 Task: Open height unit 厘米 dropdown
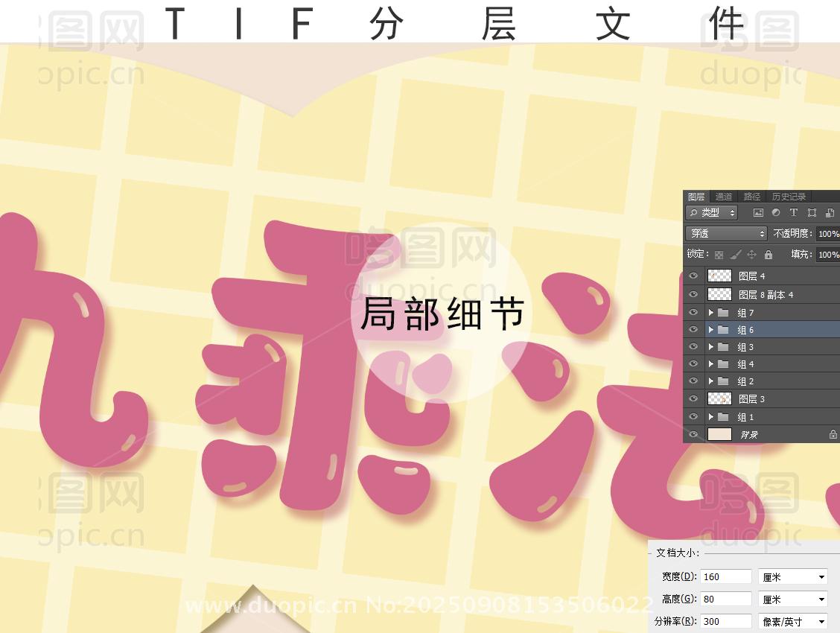[x=793, y=599]
